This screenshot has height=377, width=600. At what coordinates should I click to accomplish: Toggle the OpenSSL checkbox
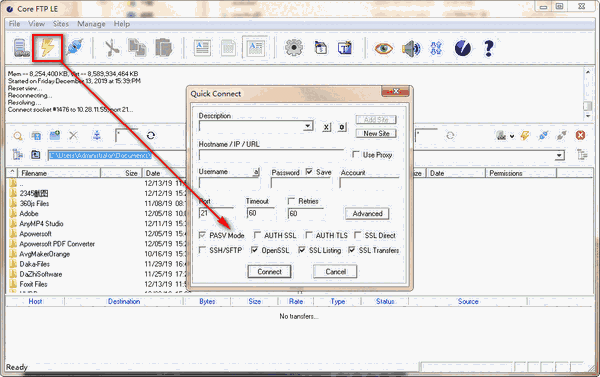[254, 250]
